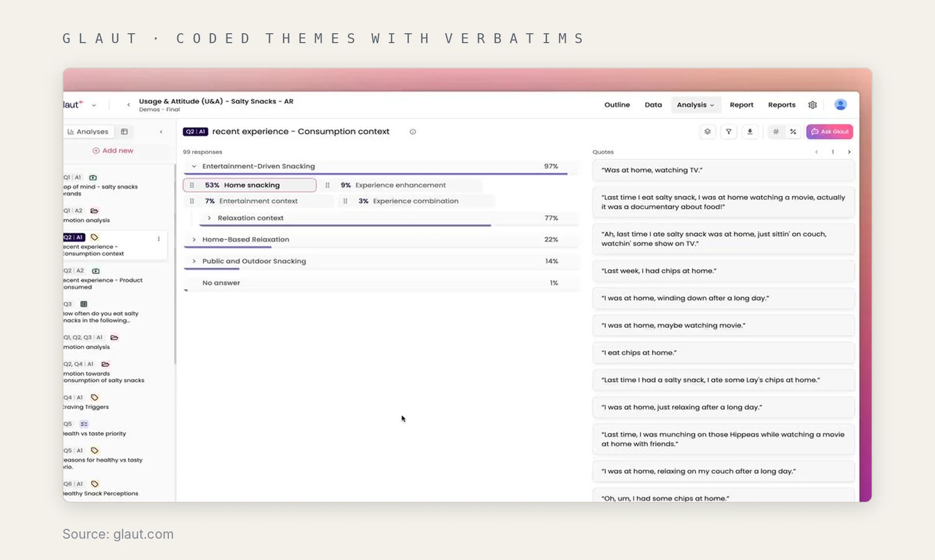The height and width of the screenshot is (560, 935).
Task: Open the workspace dropdown beside Glaut logo
Action: tap(94, 105)
